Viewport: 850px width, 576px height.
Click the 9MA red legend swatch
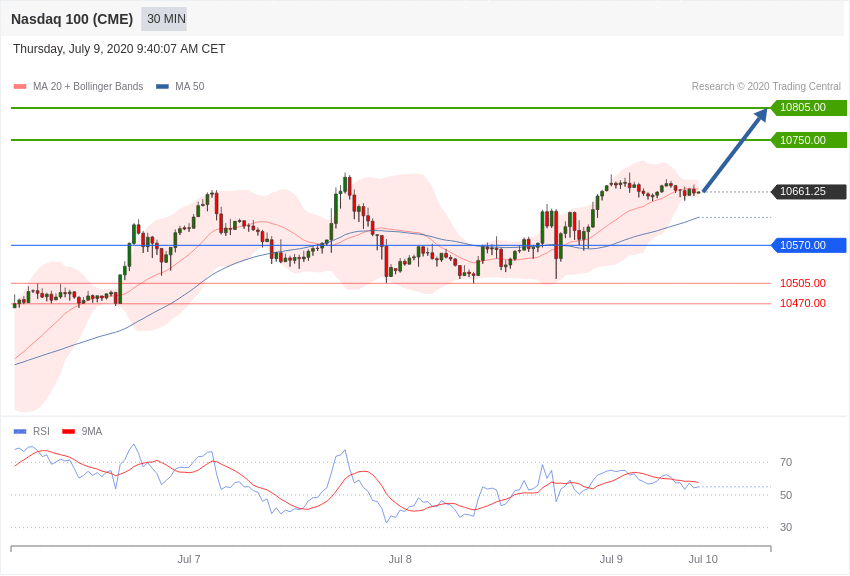[69, 431]
